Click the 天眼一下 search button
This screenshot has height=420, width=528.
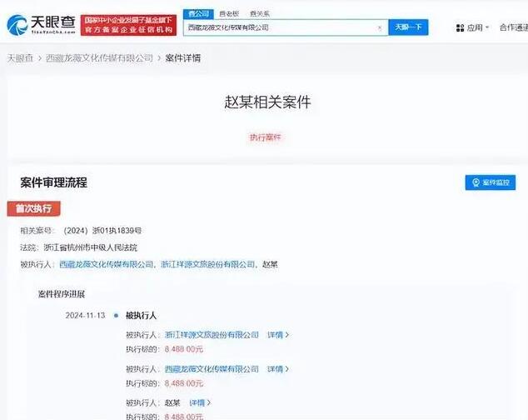(408, 27)
